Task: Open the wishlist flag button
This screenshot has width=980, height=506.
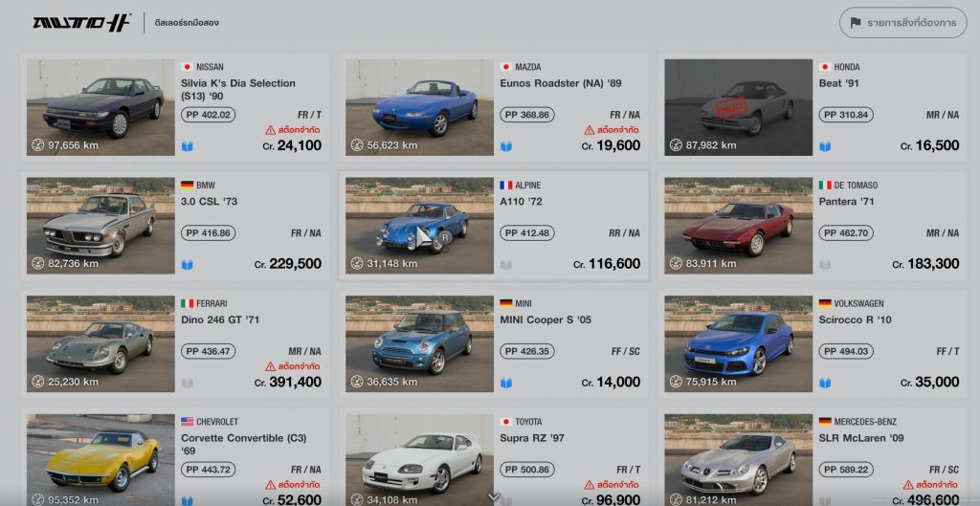Action: click(x=902, y=23)
